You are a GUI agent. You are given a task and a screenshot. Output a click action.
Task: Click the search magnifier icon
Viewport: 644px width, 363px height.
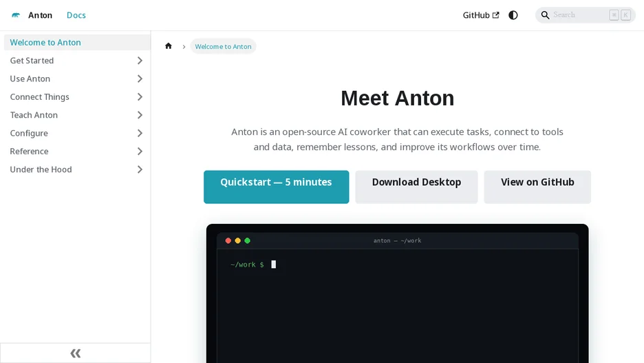point(545,15)
